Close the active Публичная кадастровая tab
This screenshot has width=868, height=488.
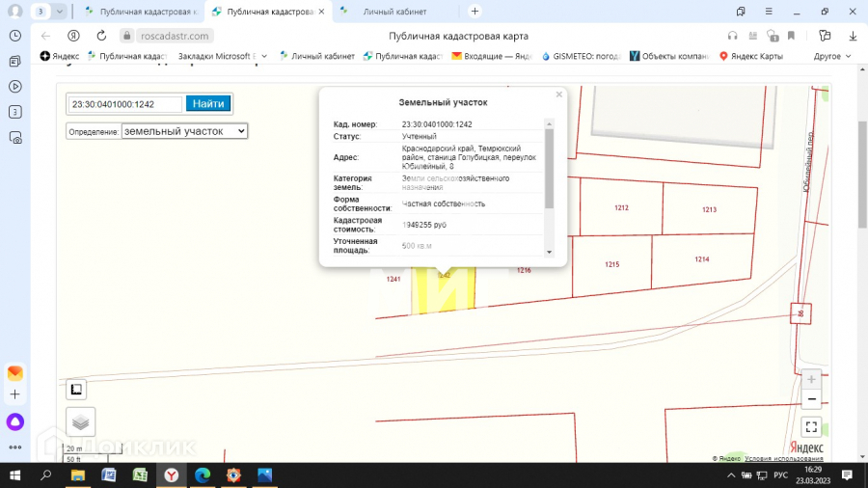pyautogui.click(x=321, y=11)
